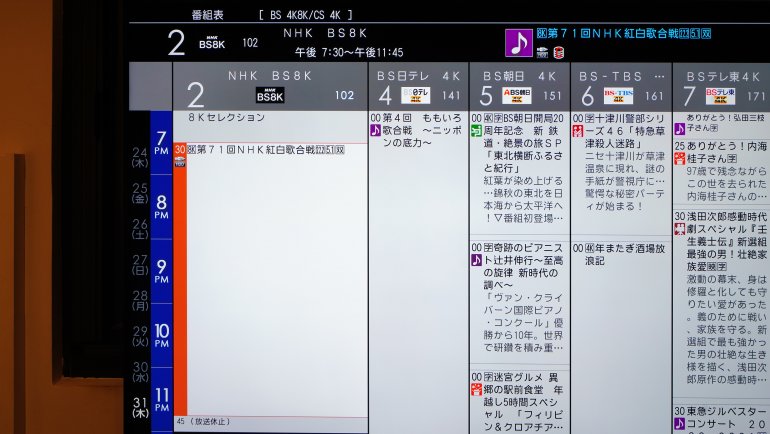Choose the BS朝日 4K channel logo
This screenshot has width=770, height=434.
(x=516, y=96)
